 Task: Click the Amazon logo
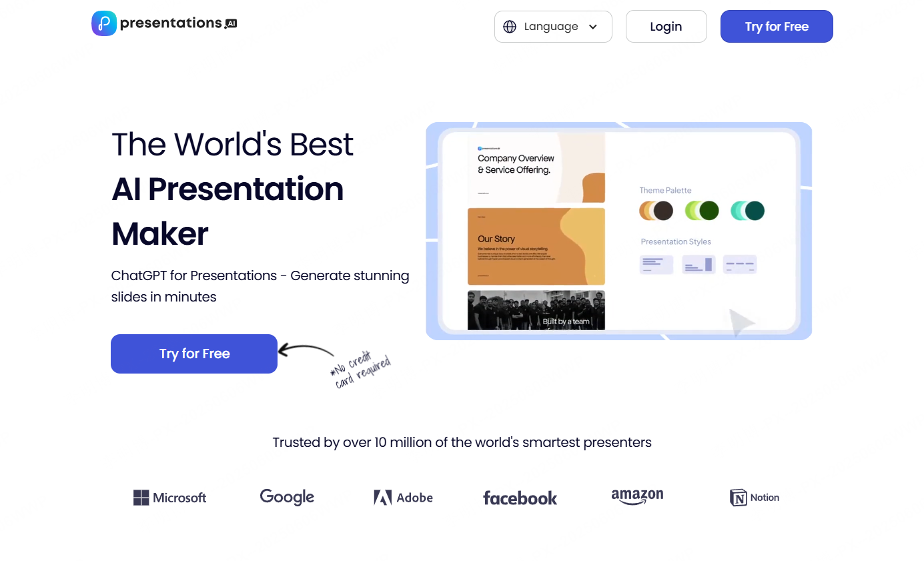tap(637, 497)
